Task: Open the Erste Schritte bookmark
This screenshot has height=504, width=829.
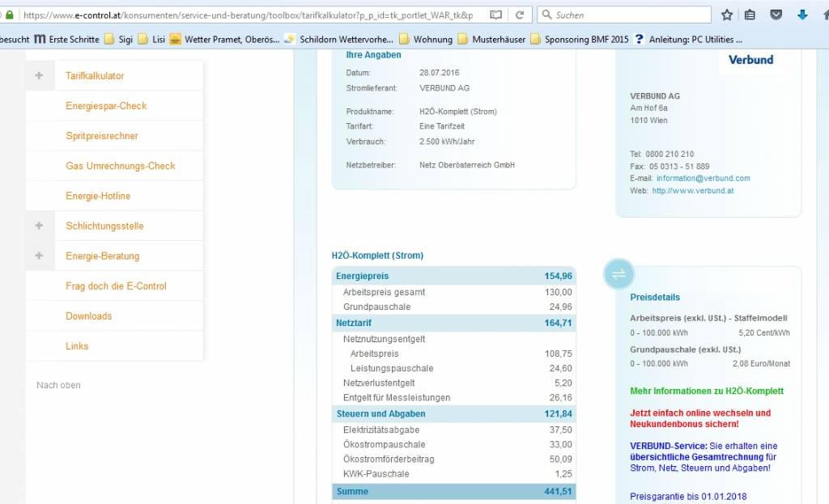Action: pos(66,39)
